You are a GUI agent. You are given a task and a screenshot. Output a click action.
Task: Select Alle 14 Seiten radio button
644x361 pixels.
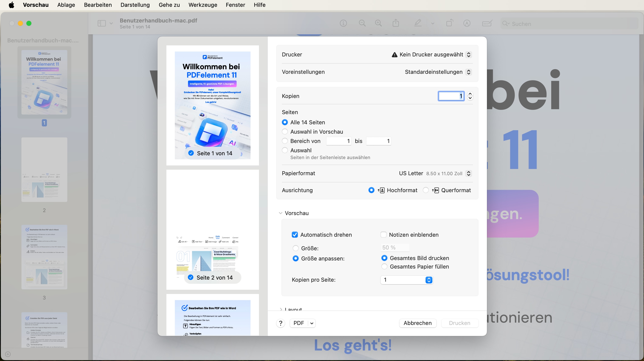(x=285, y=122)
